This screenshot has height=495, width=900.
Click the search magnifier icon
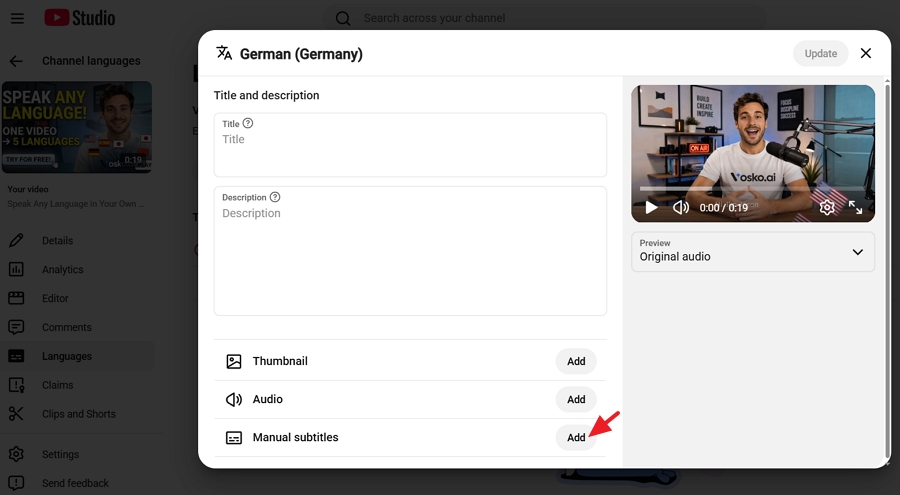click(x=343, y=18)
